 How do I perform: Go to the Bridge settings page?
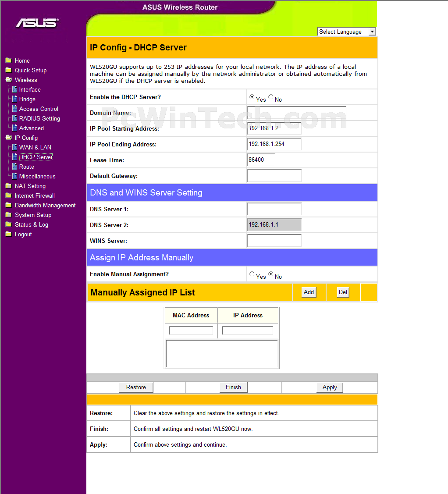(27, 99)
